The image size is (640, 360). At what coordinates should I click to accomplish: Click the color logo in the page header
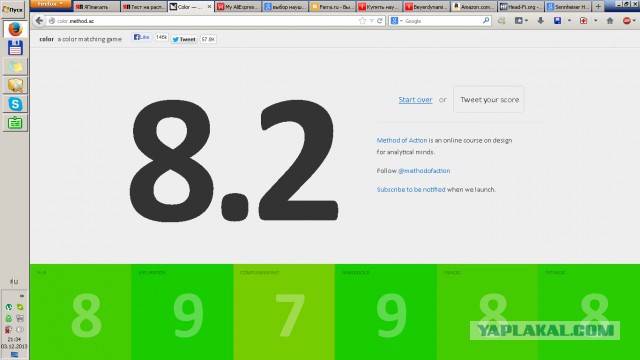point(47,39)
